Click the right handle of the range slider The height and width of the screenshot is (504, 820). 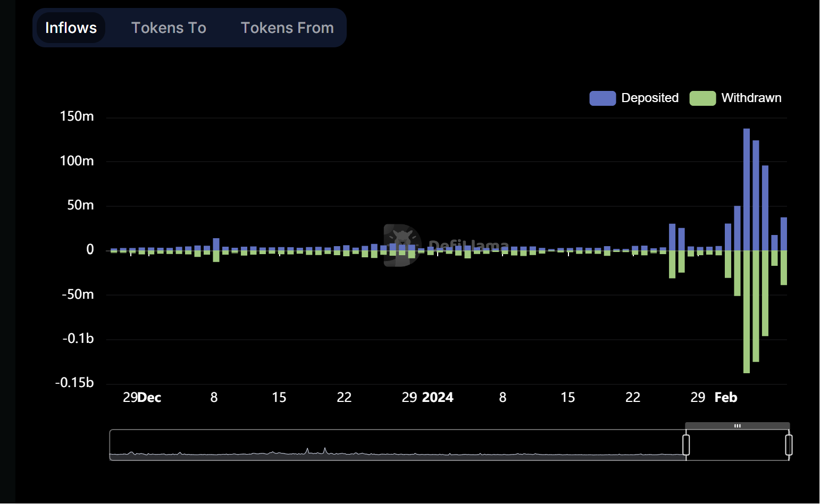click(789, 445)
